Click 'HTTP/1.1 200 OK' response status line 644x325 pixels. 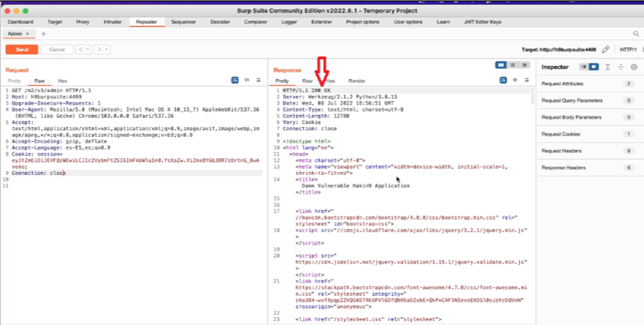click(x=306, y=90)
